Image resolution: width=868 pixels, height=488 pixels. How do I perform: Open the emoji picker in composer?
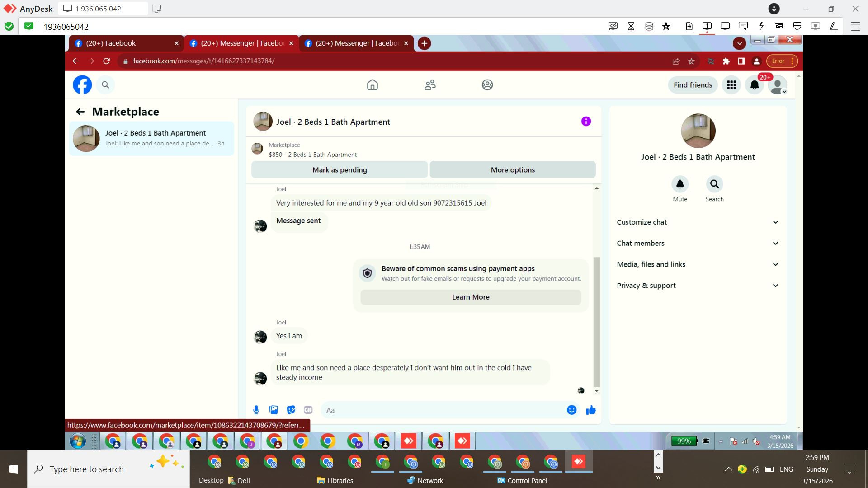[571, 410]
